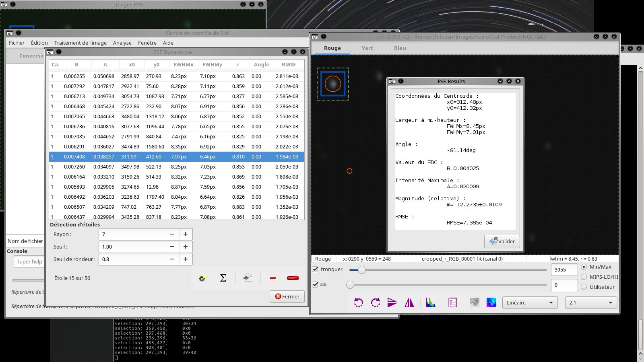Select the MIPS-LO/HI radio button
The image size is (644, 362).
pyautogui.click(x=584, y=277)
